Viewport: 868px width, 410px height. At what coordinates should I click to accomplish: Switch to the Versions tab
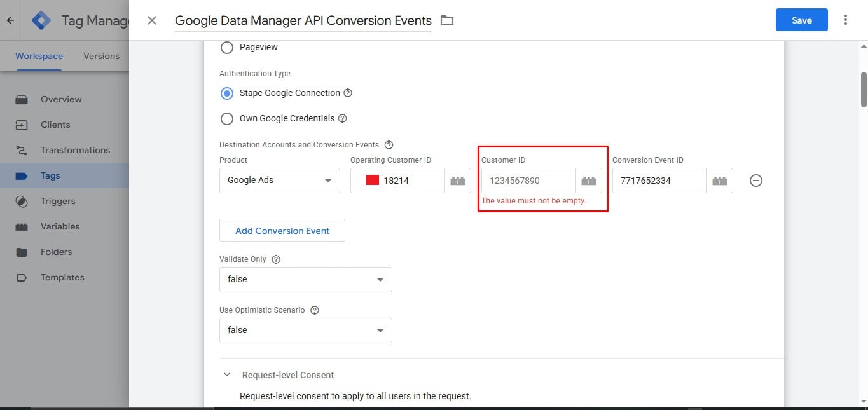(x=102, y=56)
